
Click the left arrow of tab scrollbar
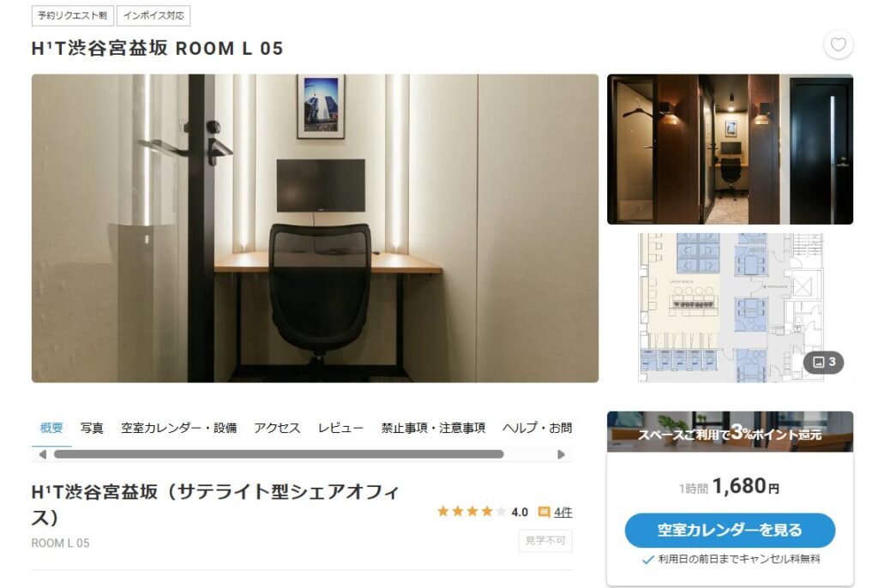(43, 454)
